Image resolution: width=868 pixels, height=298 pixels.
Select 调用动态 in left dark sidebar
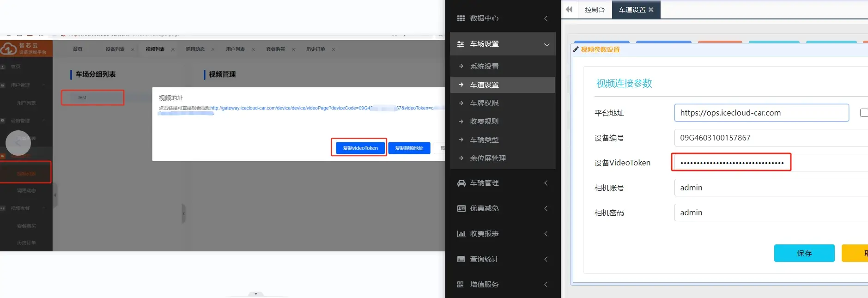point(26,191)
